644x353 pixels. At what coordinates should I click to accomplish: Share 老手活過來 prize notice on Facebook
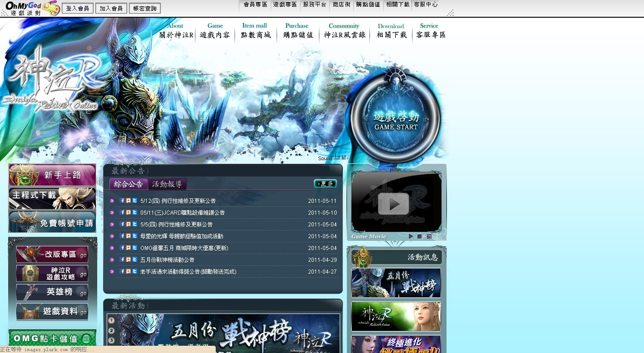[x=122, y=271]
